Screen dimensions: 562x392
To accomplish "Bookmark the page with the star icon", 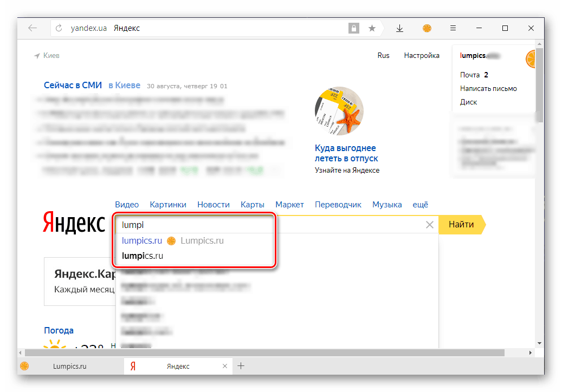I will (x=372, y=29).
